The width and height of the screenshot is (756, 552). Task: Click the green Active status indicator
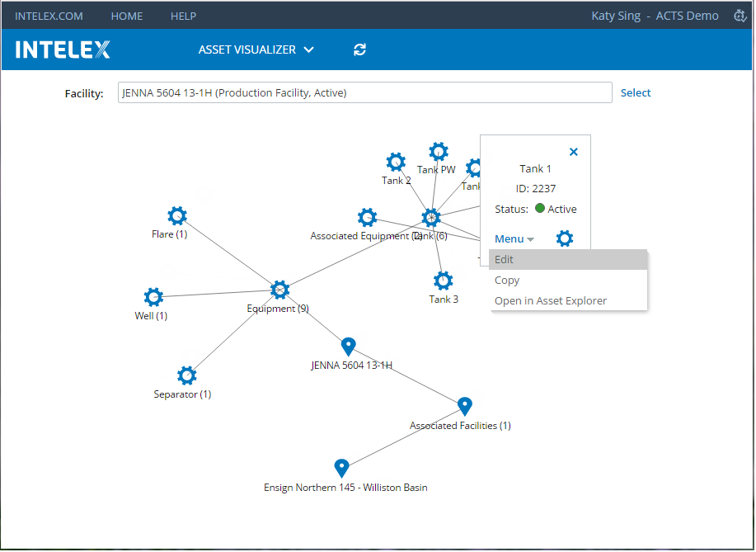[540, 209]
